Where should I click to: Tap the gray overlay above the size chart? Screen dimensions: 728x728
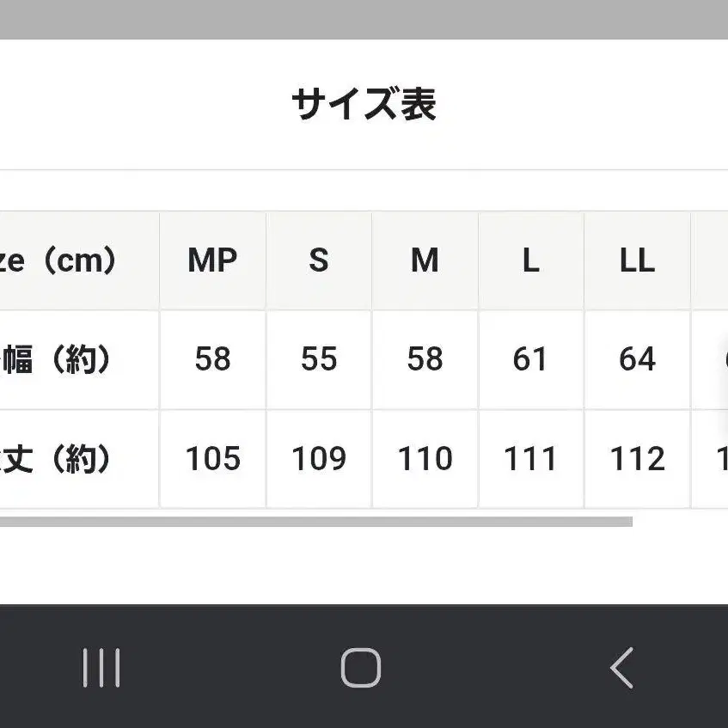(364, 19)
